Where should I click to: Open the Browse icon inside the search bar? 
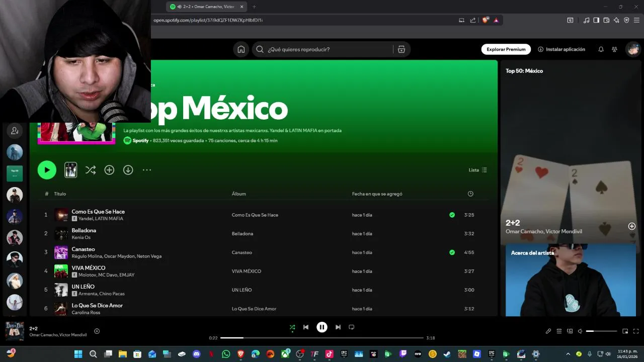401,49
